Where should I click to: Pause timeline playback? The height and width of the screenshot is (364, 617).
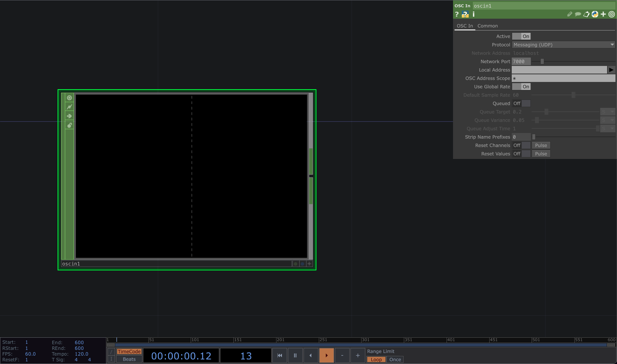[x=295, y=355]
